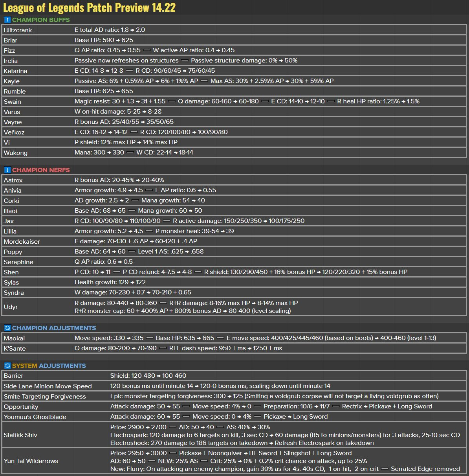This screenshot has width=469, height=476.
Task: Click the Swain row in buffs
Action: (x=13, y=102)
